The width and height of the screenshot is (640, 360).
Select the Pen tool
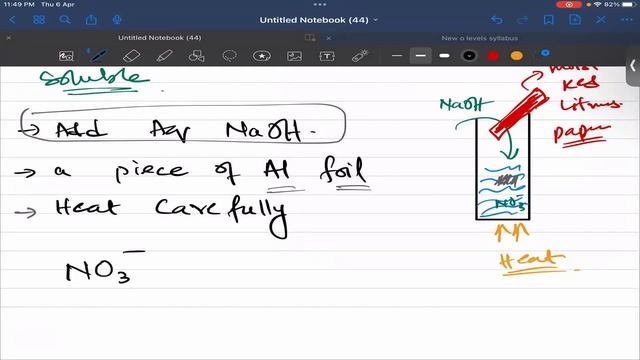pyautogui.click(x=97, y=56)
